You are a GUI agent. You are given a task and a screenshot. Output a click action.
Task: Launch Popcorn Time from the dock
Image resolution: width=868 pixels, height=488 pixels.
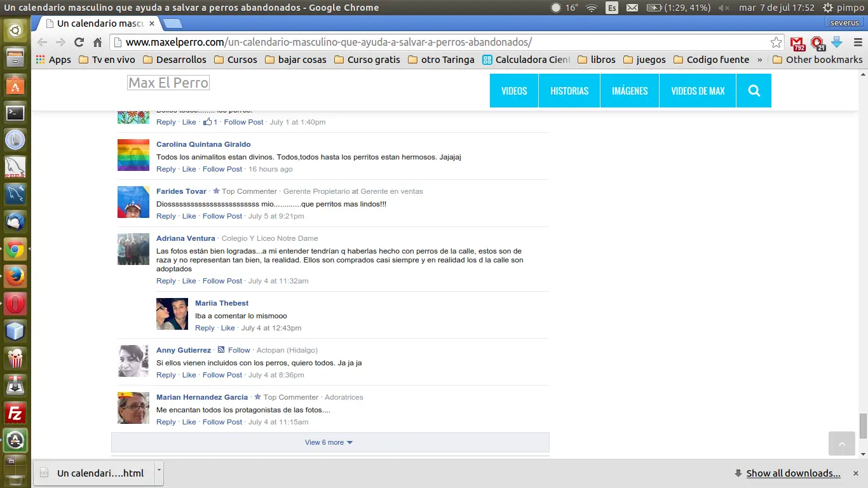tap(15, 358)
